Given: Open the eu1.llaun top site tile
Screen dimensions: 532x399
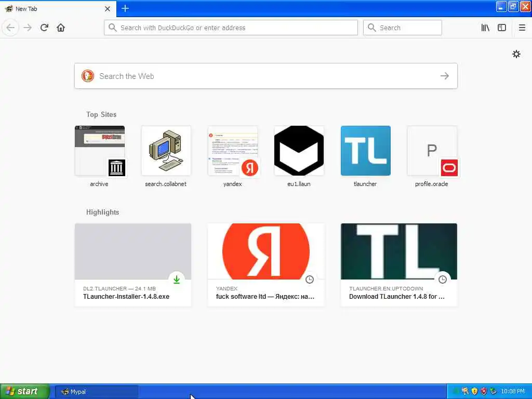Looking at the screenshot, I should [299, 156].
